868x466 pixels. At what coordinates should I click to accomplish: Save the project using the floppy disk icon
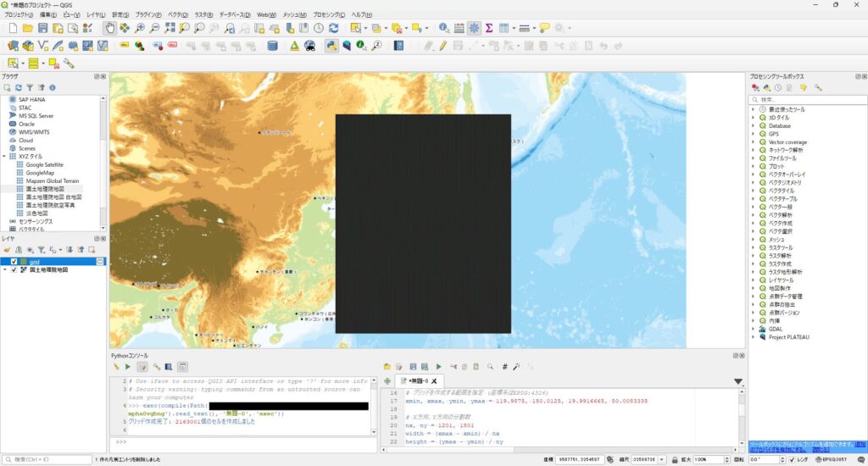(42, 28)
